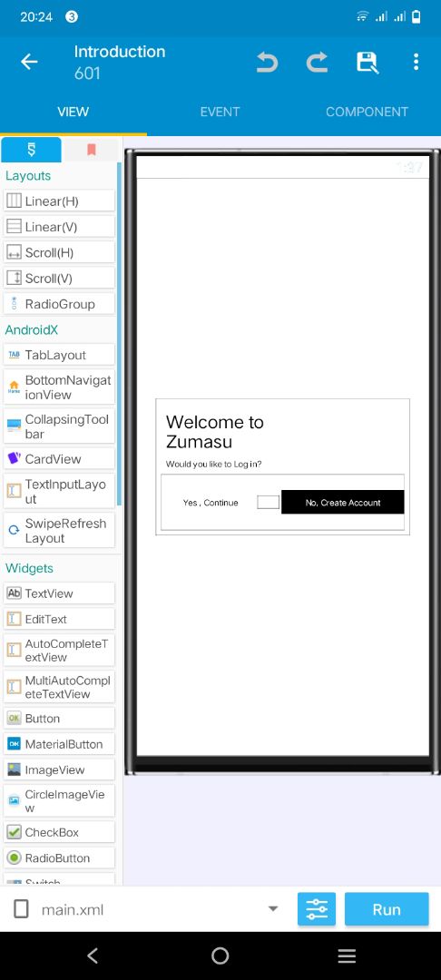Open view properties with the sliders icon
This screenshot has width=441, height=980.
tap(317, 908)
